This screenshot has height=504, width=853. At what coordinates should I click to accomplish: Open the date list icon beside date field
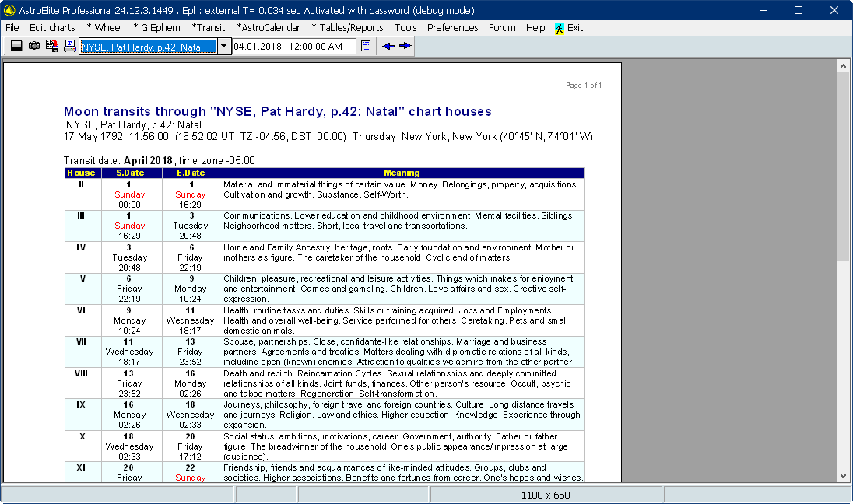[x=366, y=46]
